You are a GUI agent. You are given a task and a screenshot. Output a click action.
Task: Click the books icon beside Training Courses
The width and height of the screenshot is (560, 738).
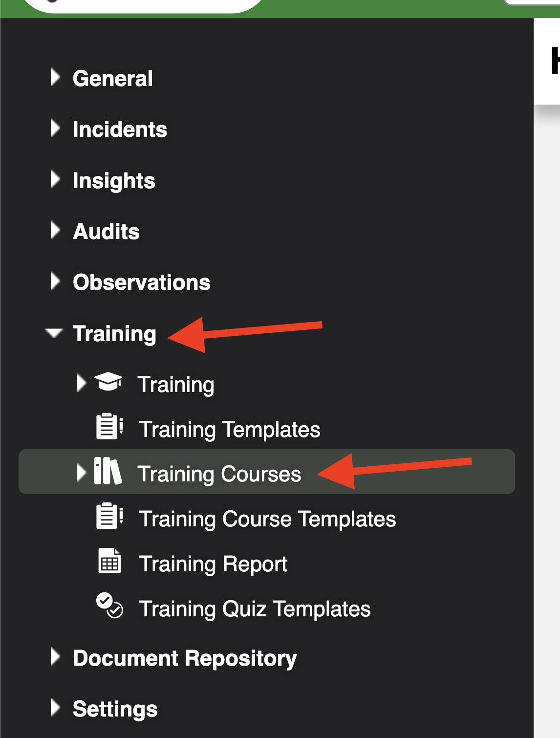pos(108,471)
